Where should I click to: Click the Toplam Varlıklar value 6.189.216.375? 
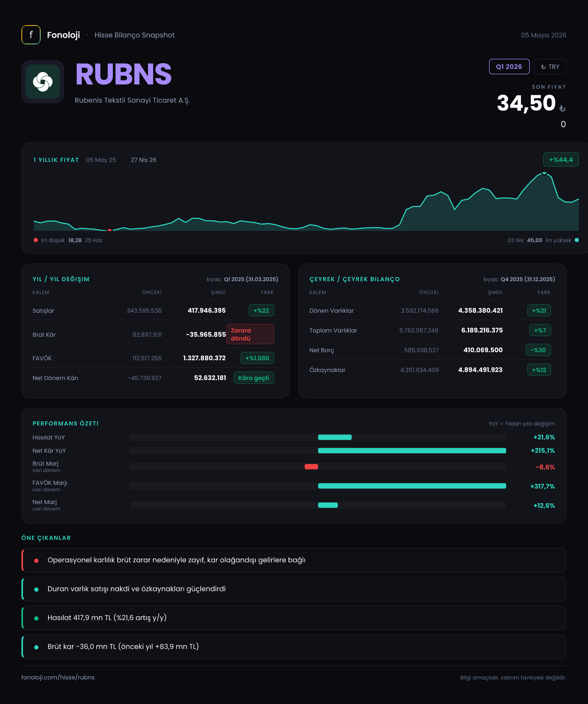(482, 330)
